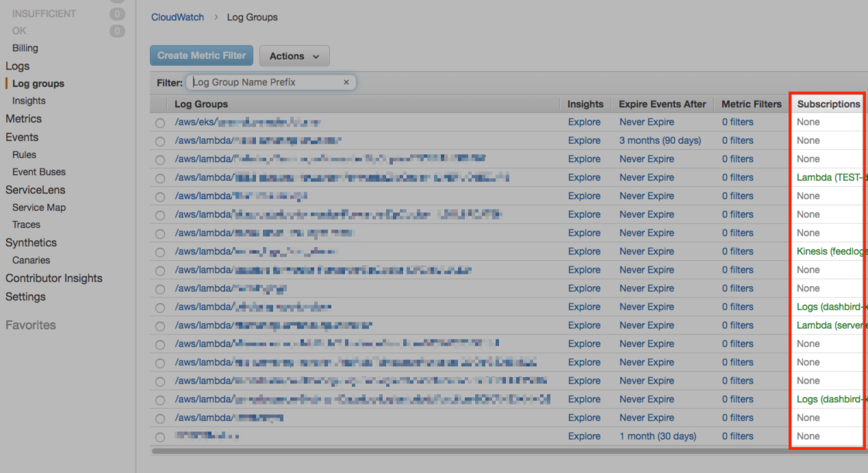Select the radio button for the /aws/eks log group
The height and width of the screenshot is (473, 868).
click(159, 123)
